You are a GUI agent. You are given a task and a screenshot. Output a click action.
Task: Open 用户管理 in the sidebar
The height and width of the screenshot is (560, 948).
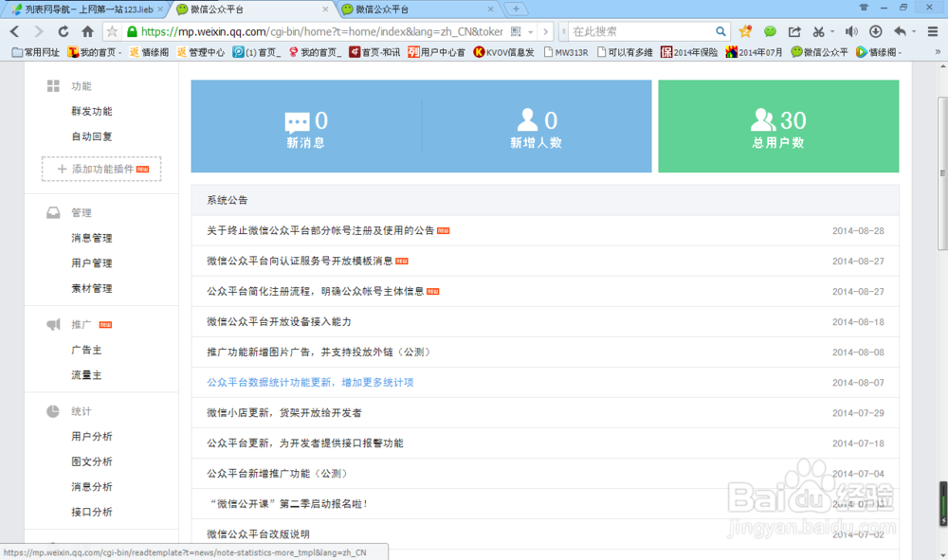point(92,263)
